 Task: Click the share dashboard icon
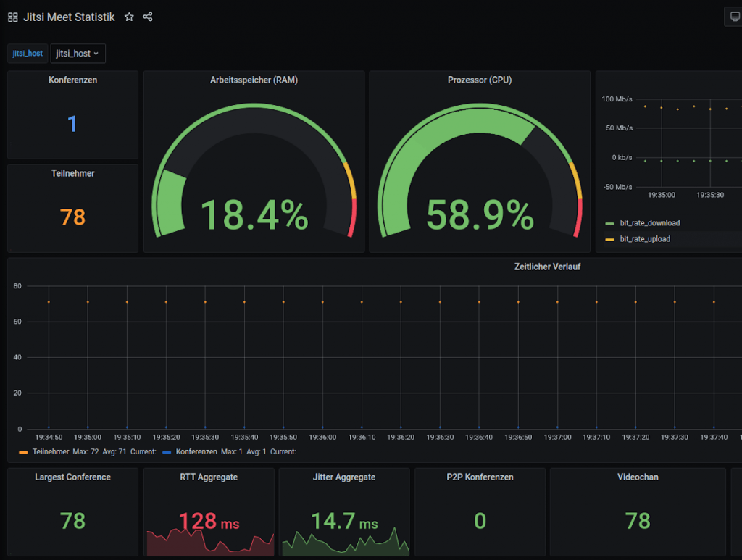click(x=148, y=17)
